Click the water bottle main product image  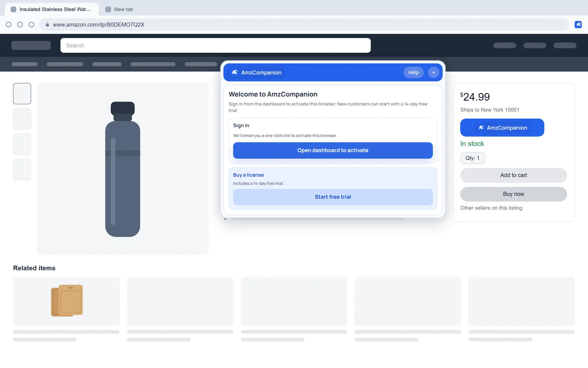[123, 169]
